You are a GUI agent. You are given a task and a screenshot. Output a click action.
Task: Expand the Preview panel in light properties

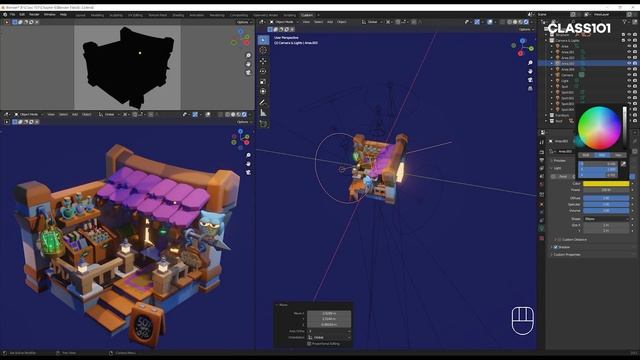click(559, 161)
